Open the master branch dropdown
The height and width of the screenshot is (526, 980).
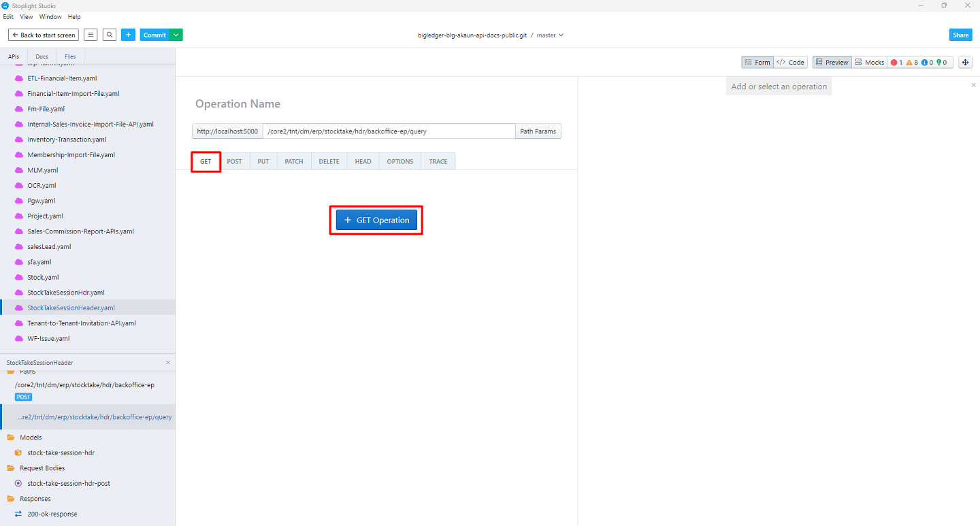[x=550, y=35]
